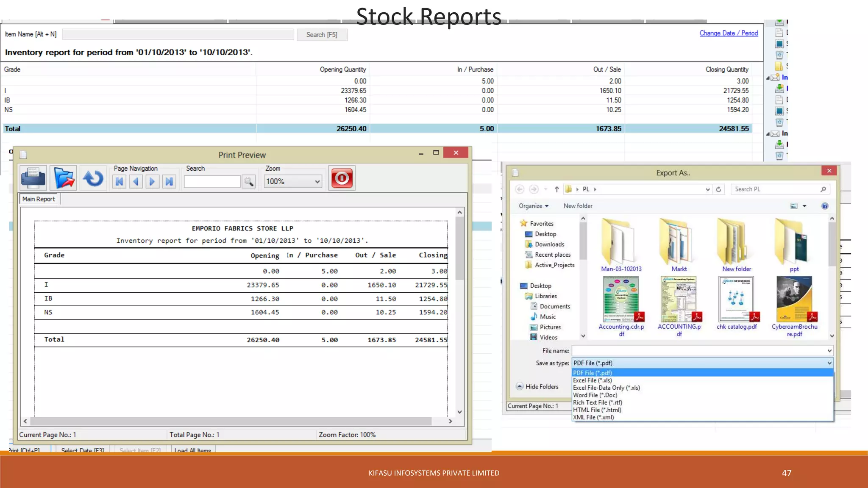Select the Main Report tab

pos(39,199)
